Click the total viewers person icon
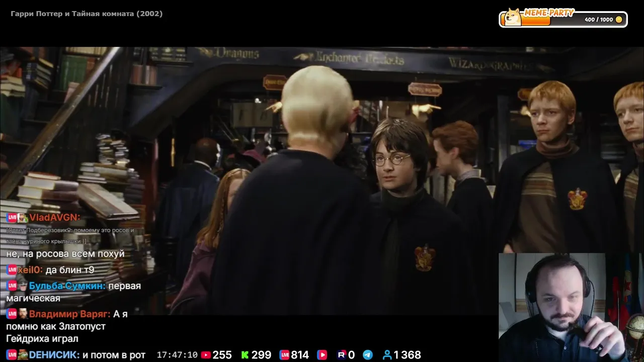644x362 pixels. [387, 355]
